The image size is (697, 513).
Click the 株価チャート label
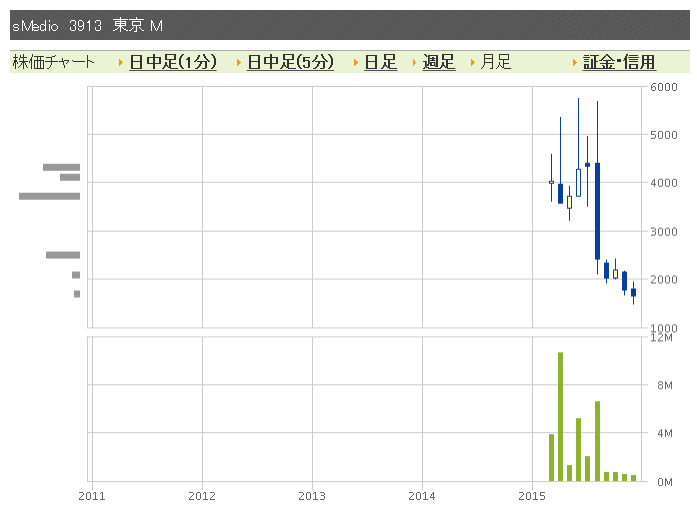[x=53, y=62]
